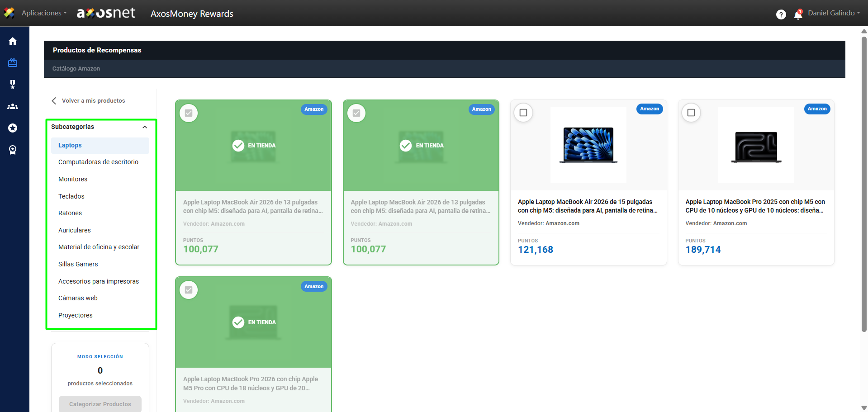Click the vertical page scrollbar
This screenshot has height=412, width=868.
point(864,181)
